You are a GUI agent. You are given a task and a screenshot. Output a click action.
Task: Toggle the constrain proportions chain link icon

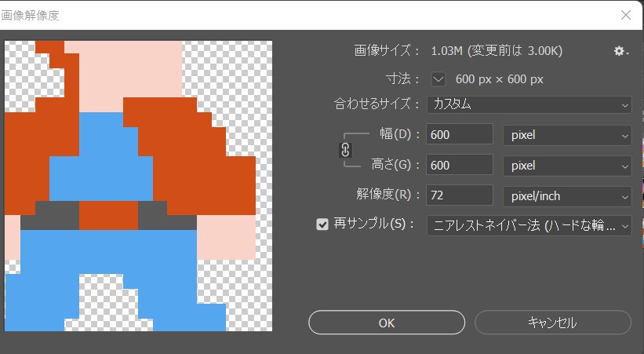[x=345, y=150]
